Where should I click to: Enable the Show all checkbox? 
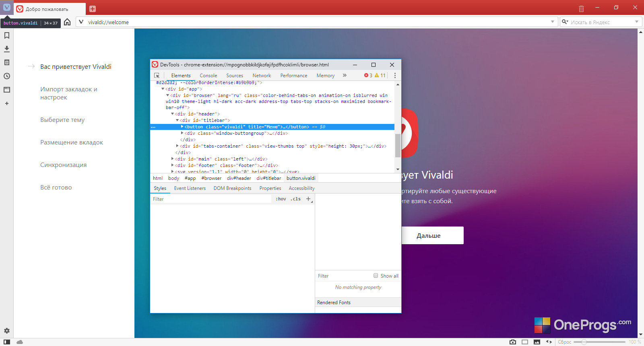(376, 276)
